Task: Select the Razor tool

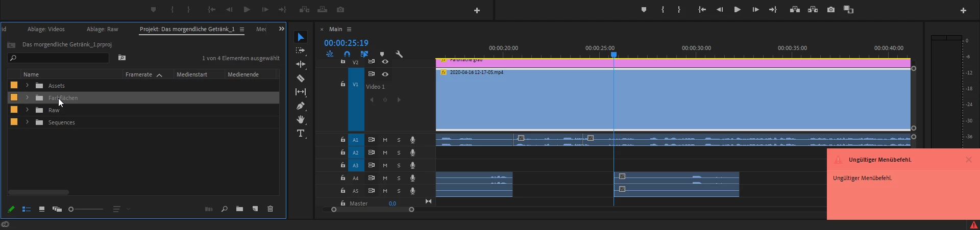Action: point(301,78)
